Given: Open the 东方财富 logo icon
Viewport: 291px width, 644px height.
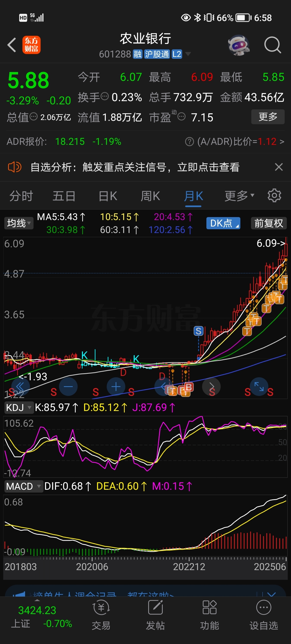Looking at the screenshot, I should (32, 45).
